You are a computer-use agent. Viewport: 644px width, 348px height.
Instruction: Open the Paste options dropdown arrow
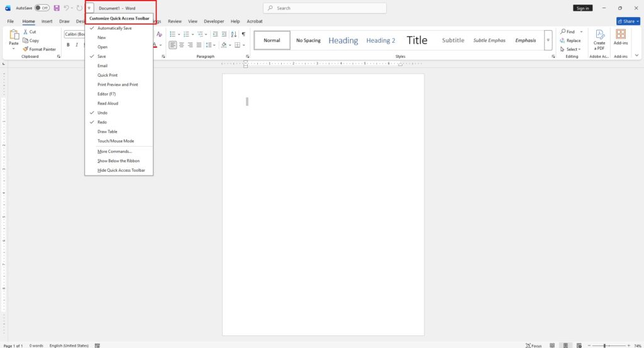14,48
